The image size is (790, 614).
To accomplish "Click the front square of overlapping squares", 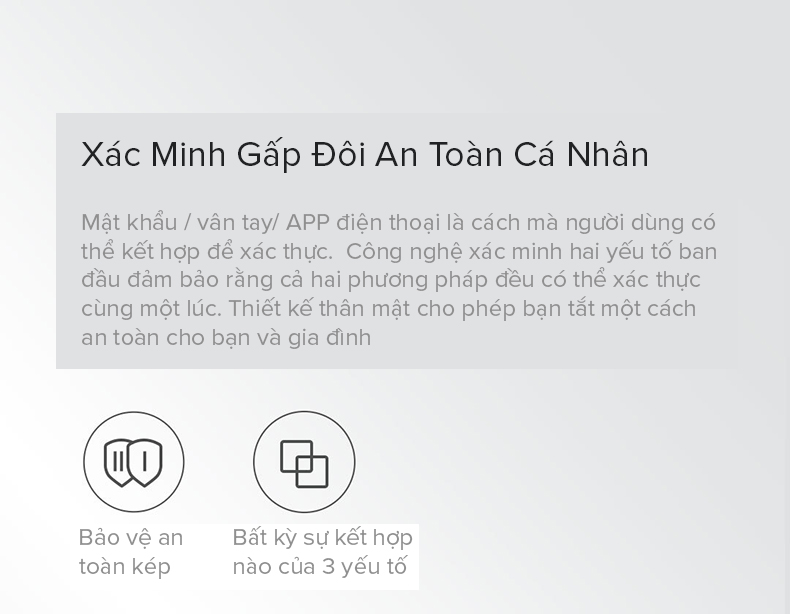I will [312, 471].
